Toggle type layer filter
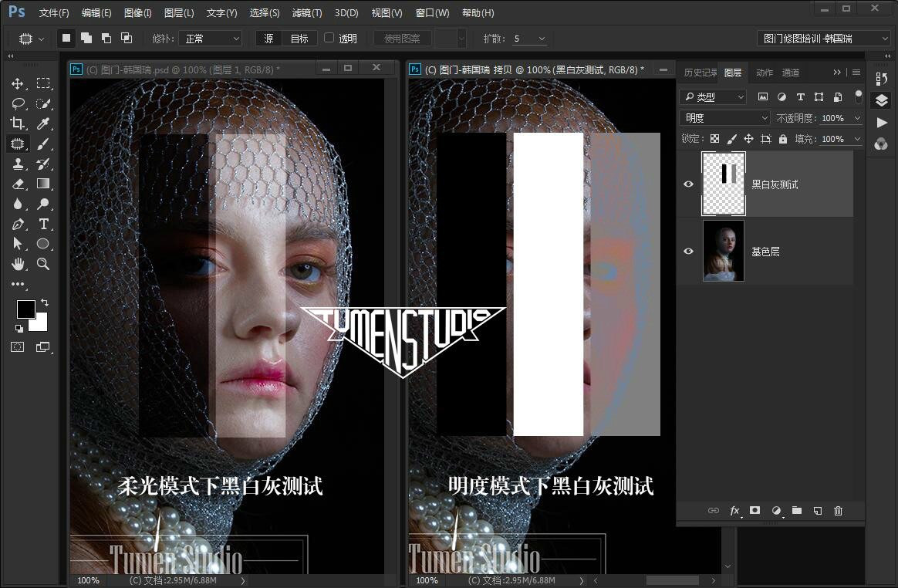Viewport: 898px width, 588px height. pos(801,97)
